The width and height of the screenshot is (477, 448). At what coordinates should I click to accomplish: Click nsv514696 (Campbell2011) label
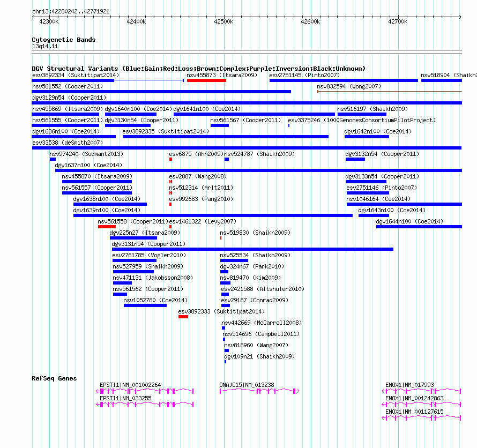tap(261, 334)
